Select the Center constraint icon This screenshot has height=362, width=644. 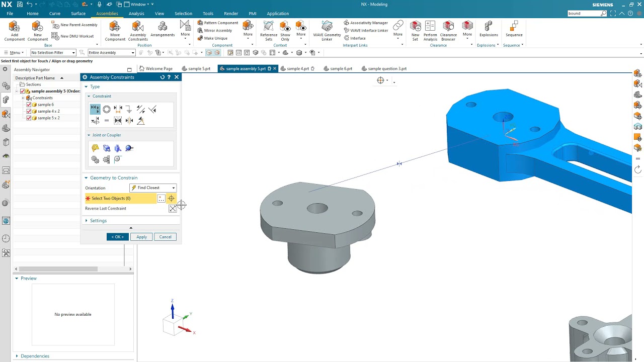click(129, 121)
